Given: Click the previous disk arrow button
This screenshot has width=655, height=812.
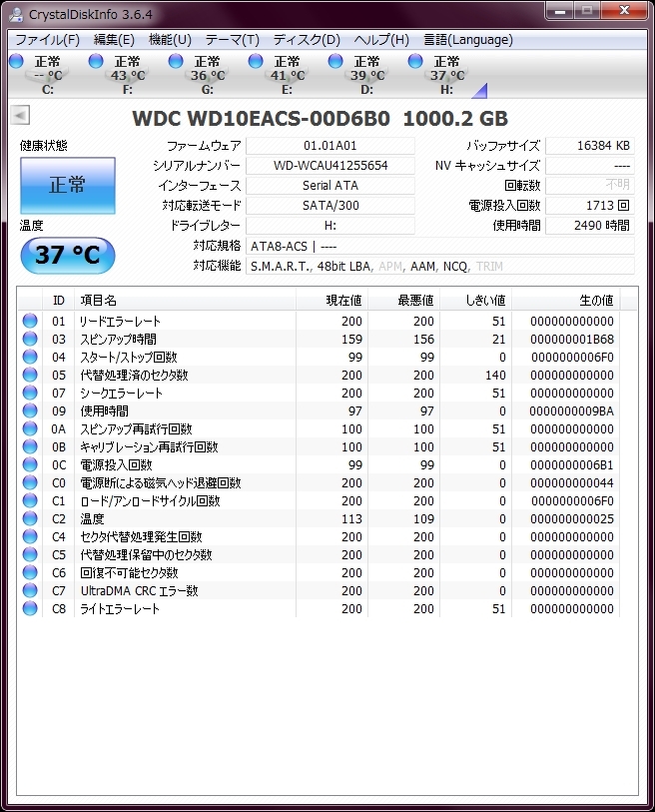Looking at the screenshot, I should 20,115.
